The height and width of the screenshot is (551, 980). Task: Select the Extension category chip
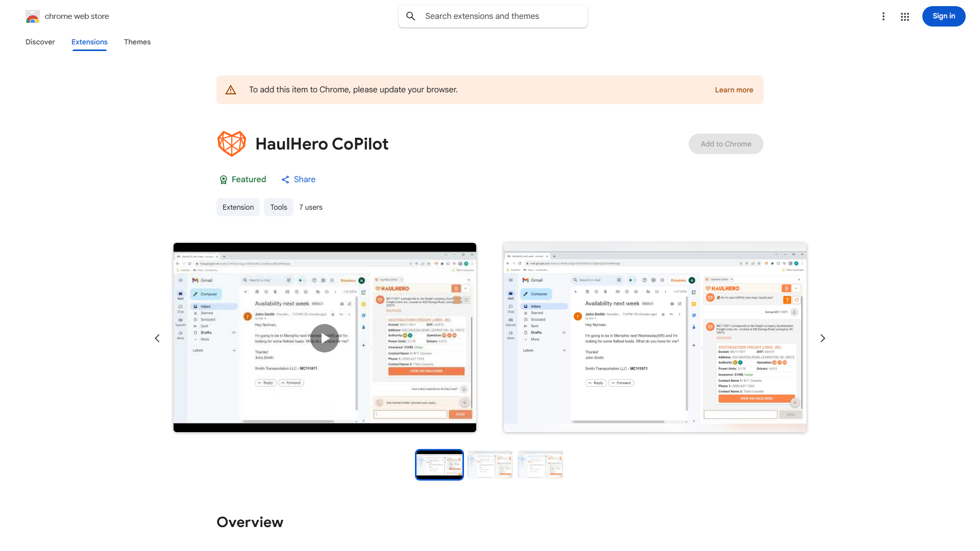pos(238,207)
